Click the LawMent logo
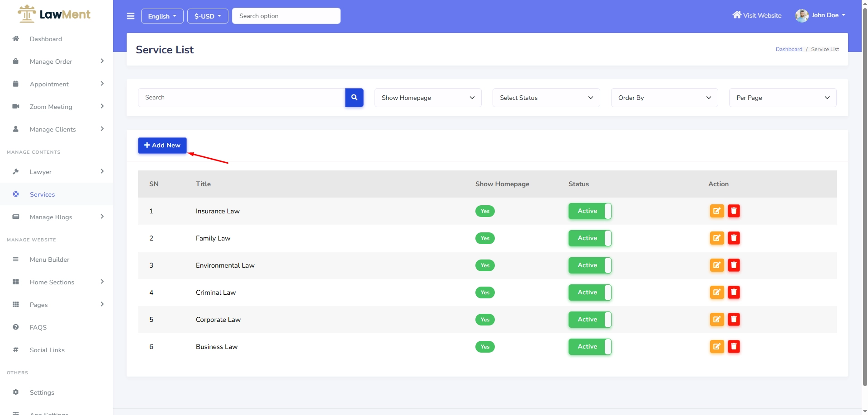The height and width of the screenshot is (415, 868). (54, 14)
